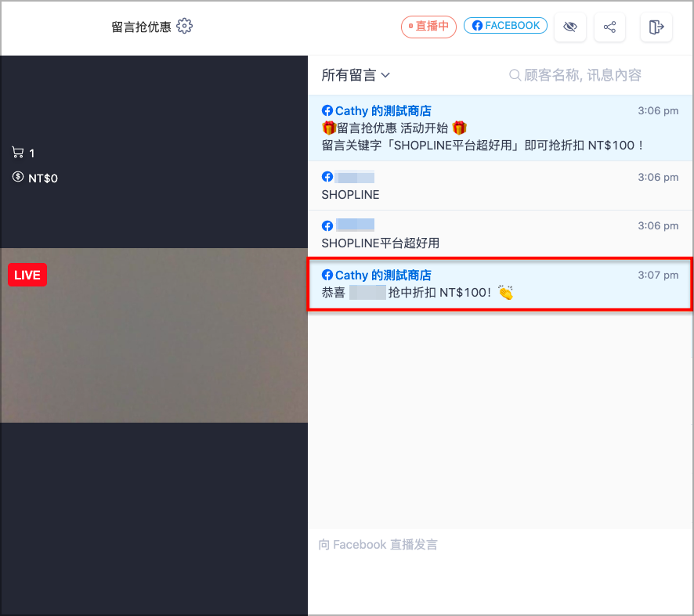
Task: Click the red LIVE badge on video
Action: click(x=27, y=275)
